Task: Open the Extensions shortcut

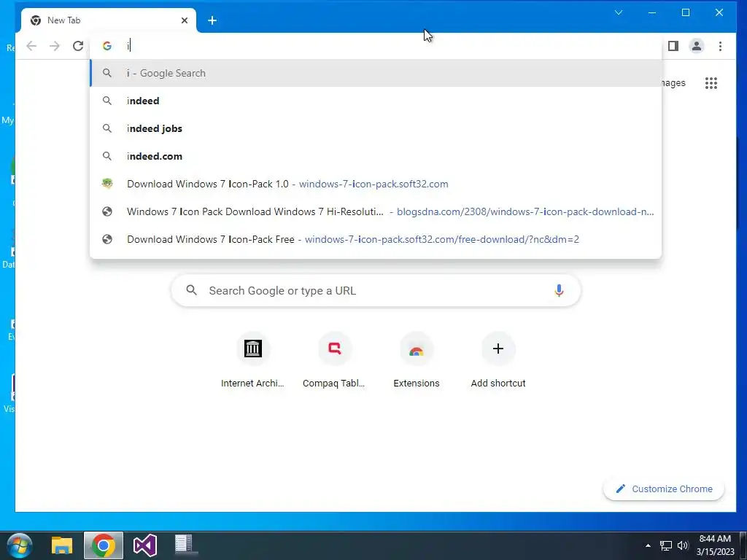Action: 417,361
